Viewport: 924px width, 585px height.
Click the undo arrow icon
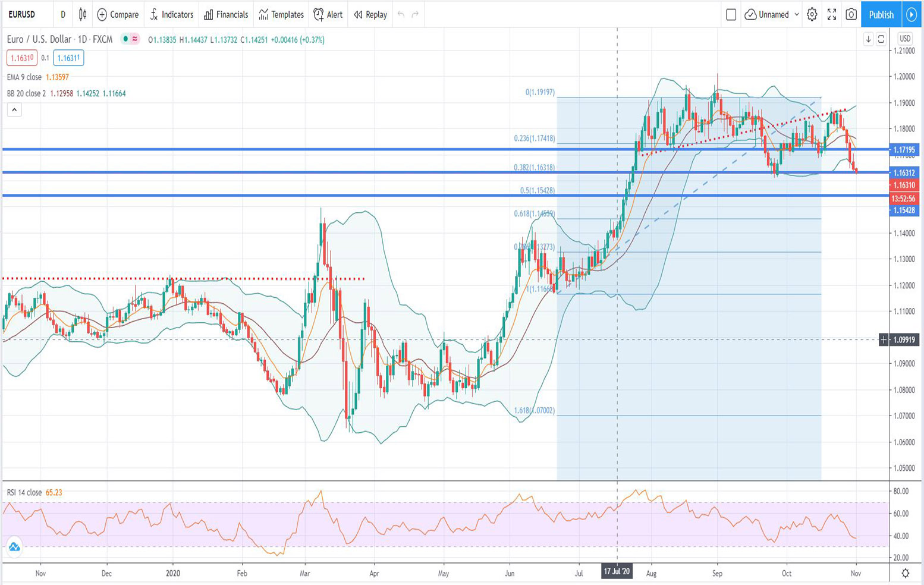(x=401, y=14)
